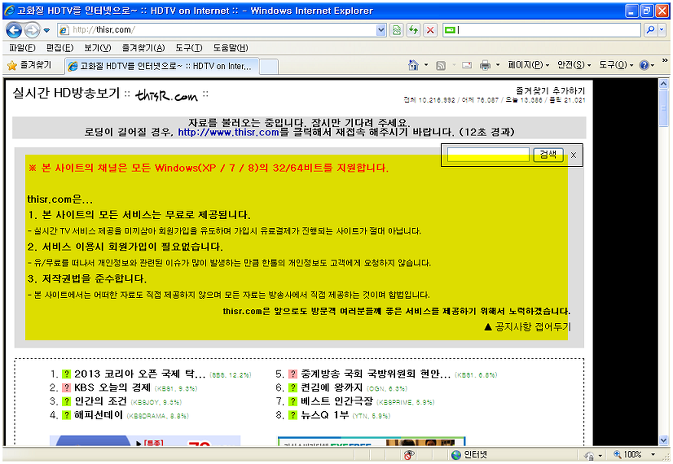Click the blue Help question mark icon

[x=644, y=65]
